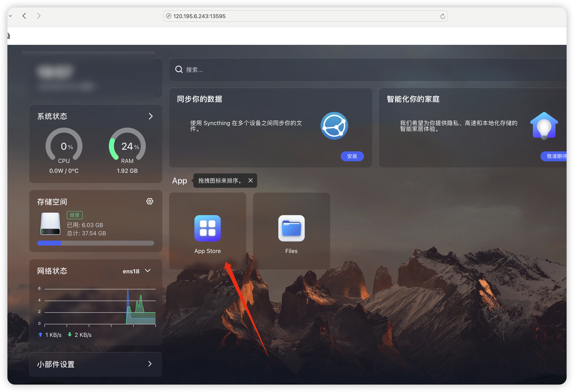
Task: Click the browser address bar URL
Action: tap(199, 16)
